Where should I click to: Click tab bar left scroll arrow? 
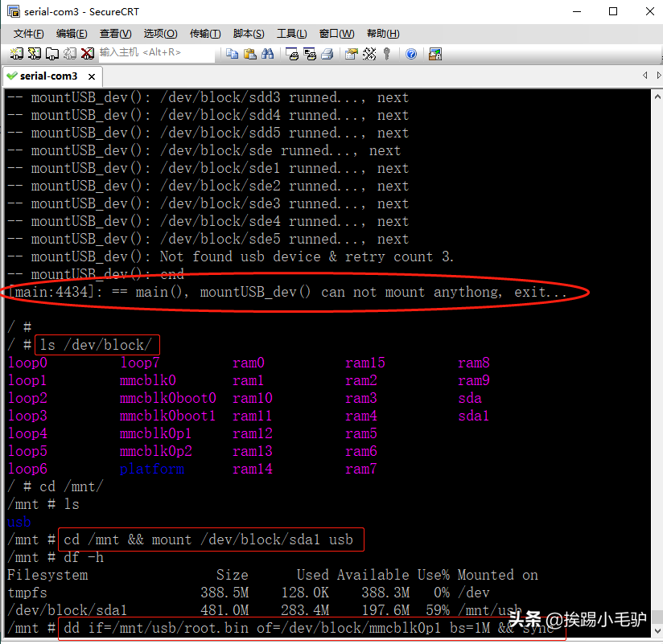pos(644,76)
